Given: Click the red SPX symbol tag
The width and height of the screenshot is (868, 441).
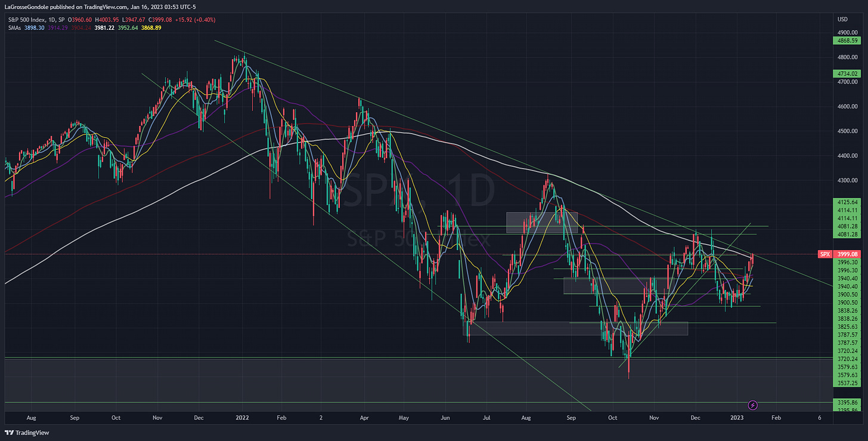Looking at the screenshot, I should point(824,254).
